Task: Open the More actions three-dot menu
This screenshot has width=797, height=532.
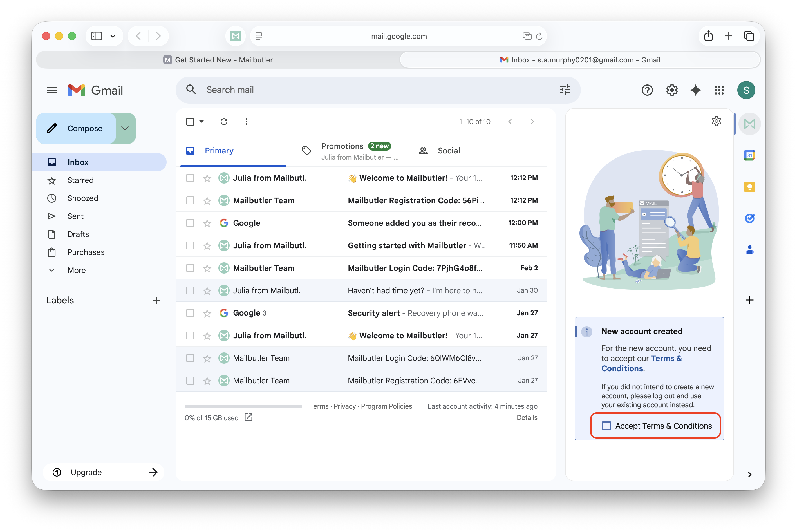Action: 246,122
